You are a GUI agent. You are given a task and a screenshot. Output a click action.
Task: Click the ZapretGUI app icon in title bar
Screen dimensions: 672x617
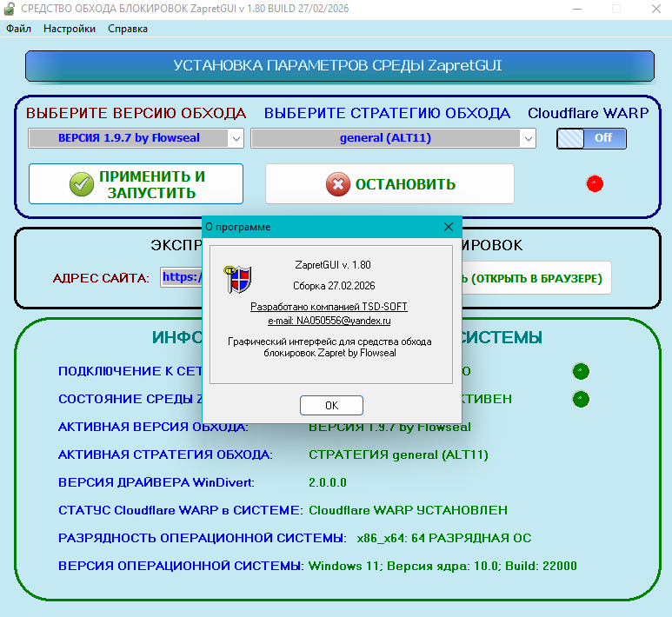pos(10,9)
